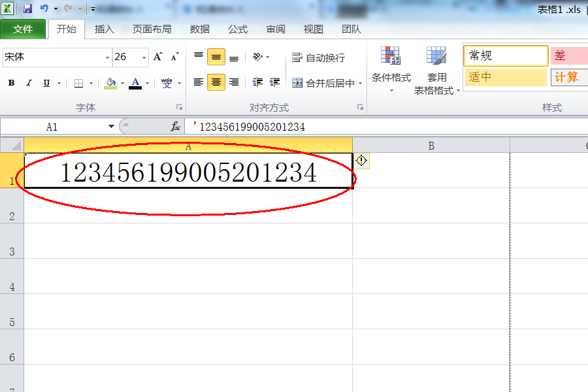Apply the black Font Color
This screenshot has height=392, width=588.
pos(135,83)
